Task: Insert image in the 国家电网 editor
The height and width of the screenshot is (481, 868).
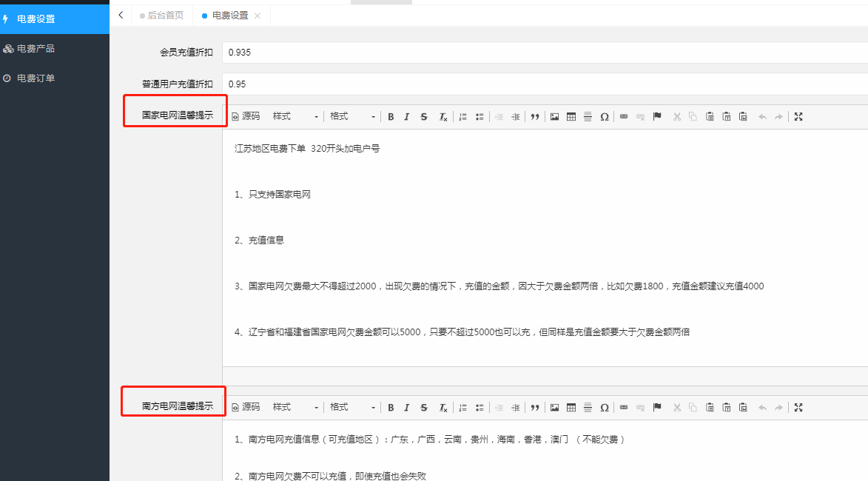Action: (554, 117)
